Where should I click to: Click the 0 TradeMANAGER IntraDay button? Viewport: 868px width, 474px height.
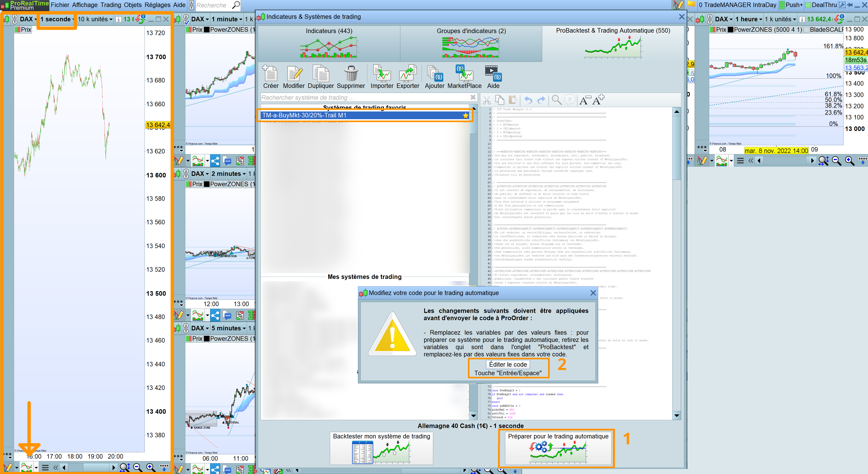point(737,5)
